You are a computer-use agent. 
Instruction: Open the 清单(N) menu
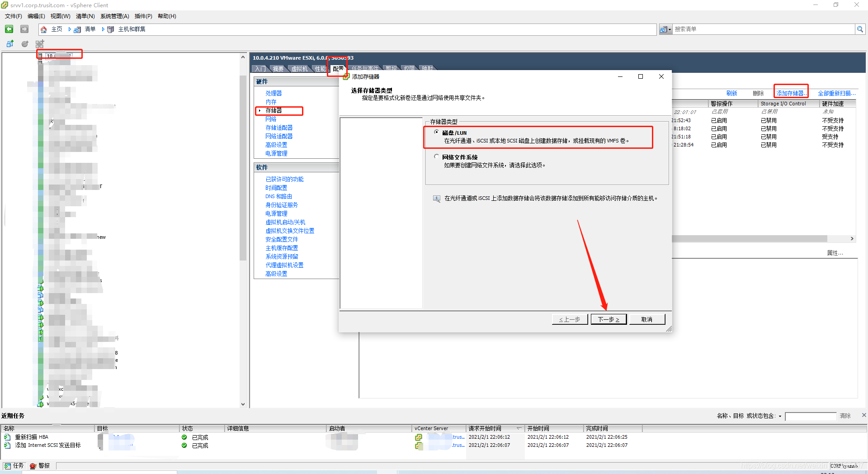pos(85,16)
